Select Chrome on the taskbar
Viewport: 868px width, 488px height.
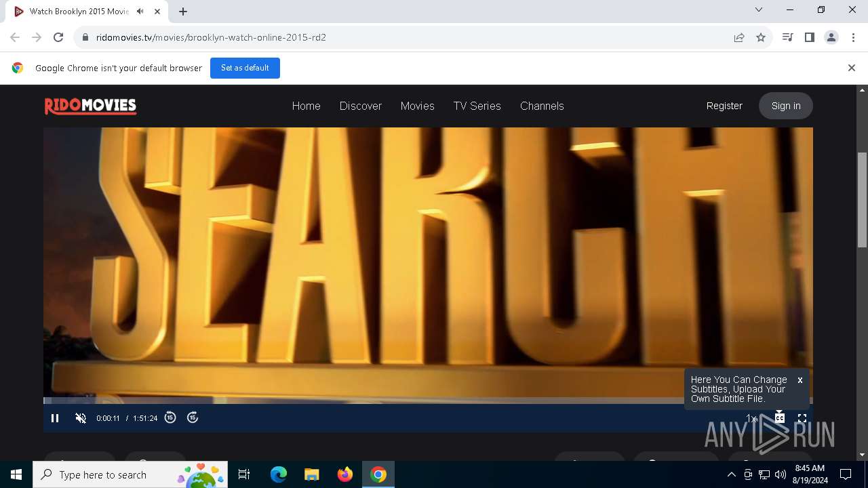point(378,474)
